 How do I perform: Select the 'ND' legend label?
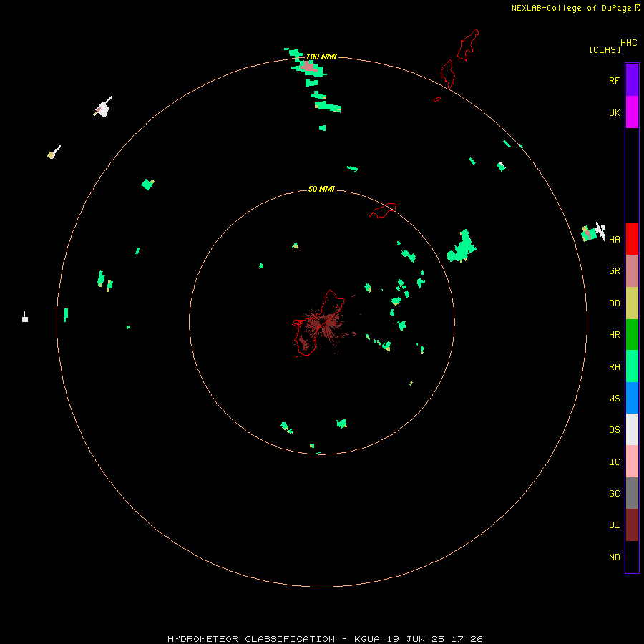614,557
